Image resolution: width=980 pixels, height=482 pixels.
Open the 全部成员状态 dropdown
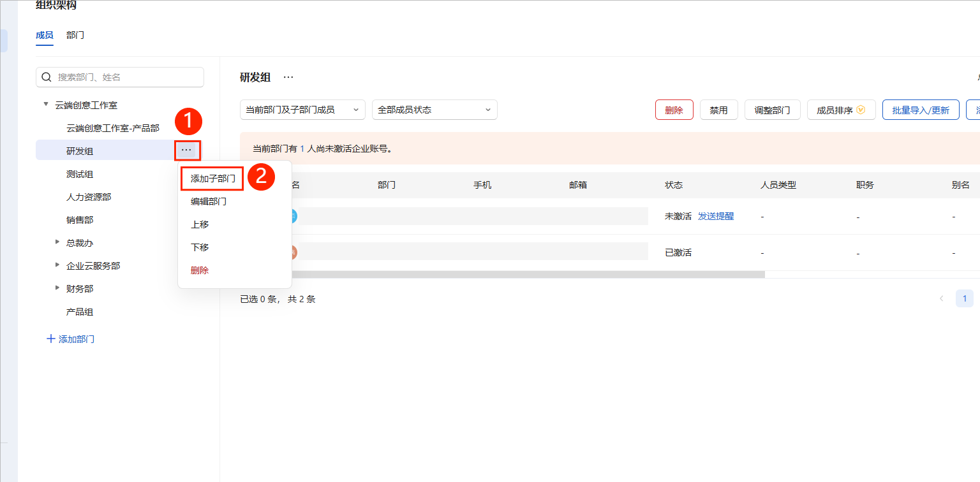(x=434, y=110)
